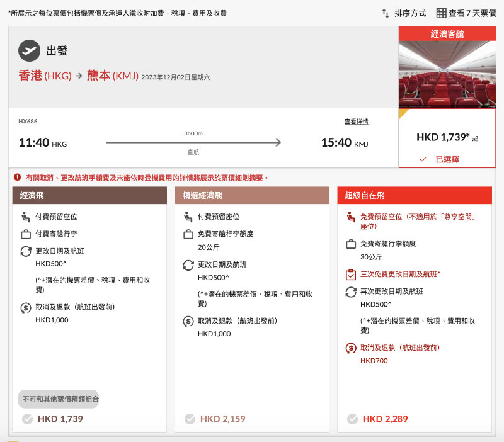Select the HKD 1,739 economy fare box
This screenshot has width=504, height=442.
pyautogui.click(x=447, y=138)
